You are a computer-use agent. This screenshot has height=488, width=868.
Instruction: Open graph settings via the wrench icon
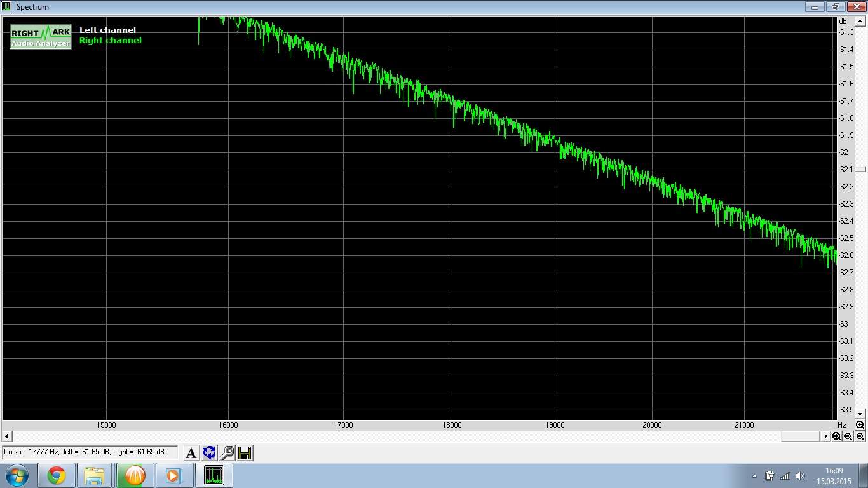[x=227, y=453]
